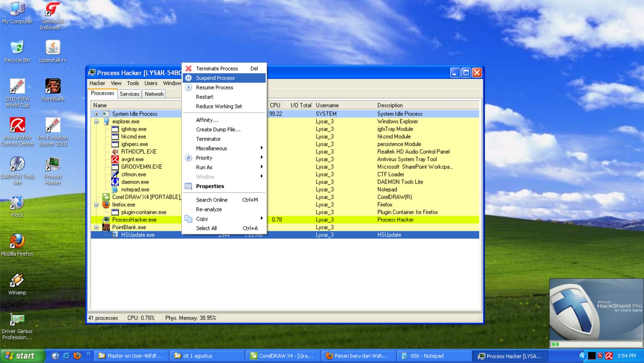The width and height of the screenshot is (644, 363).
Task: Launch Internet Explorer from Quick Launch
Action: pyautogui.click(x=66, y=356)
